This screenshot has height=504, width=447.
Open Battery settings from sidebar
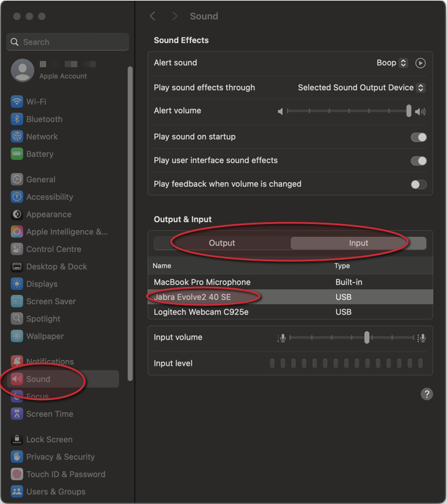(16, 154)
